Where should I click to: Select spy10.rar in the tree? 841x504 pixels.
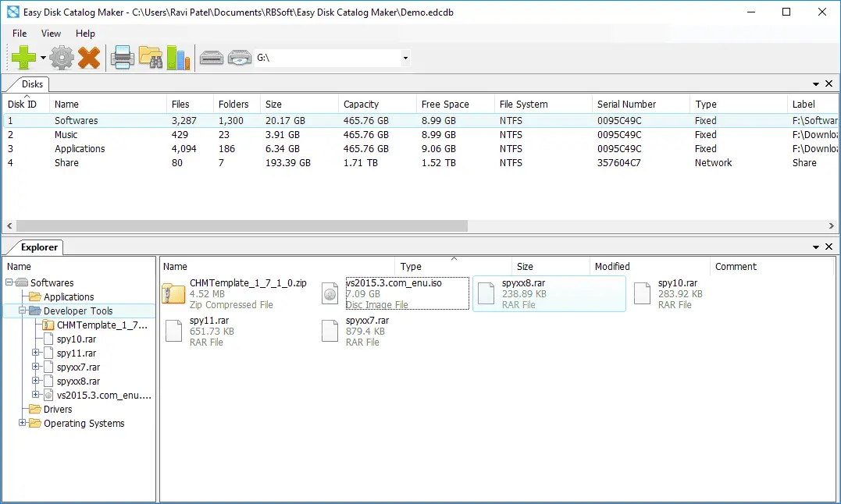pyautogui.click(x=77, y=339)
